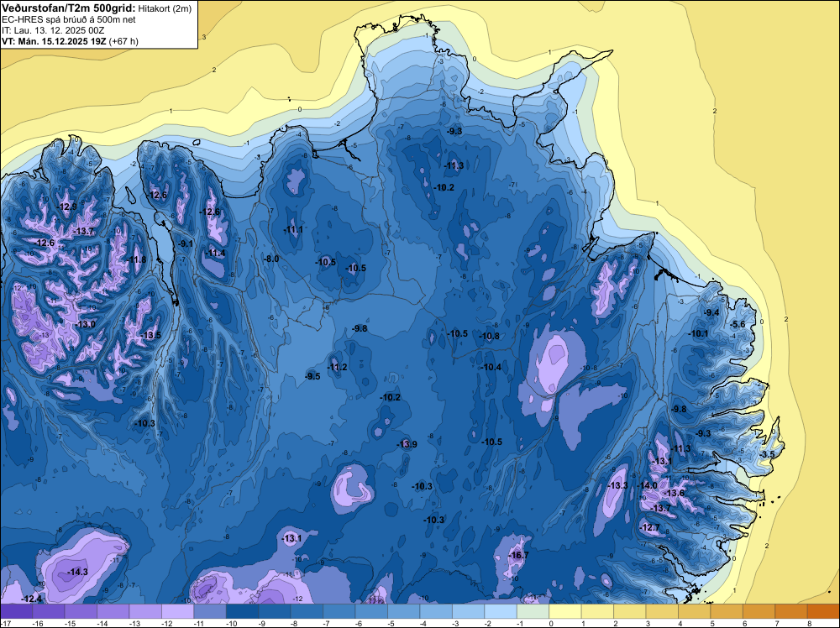Click the orange legend swatch above label 8
The image size is (840, 628).
click(x=823, y=611)
